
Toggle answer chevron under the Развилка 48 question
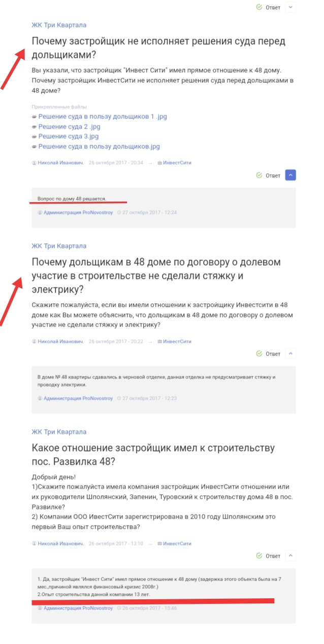pyautogui.click(x=290, y=556)
